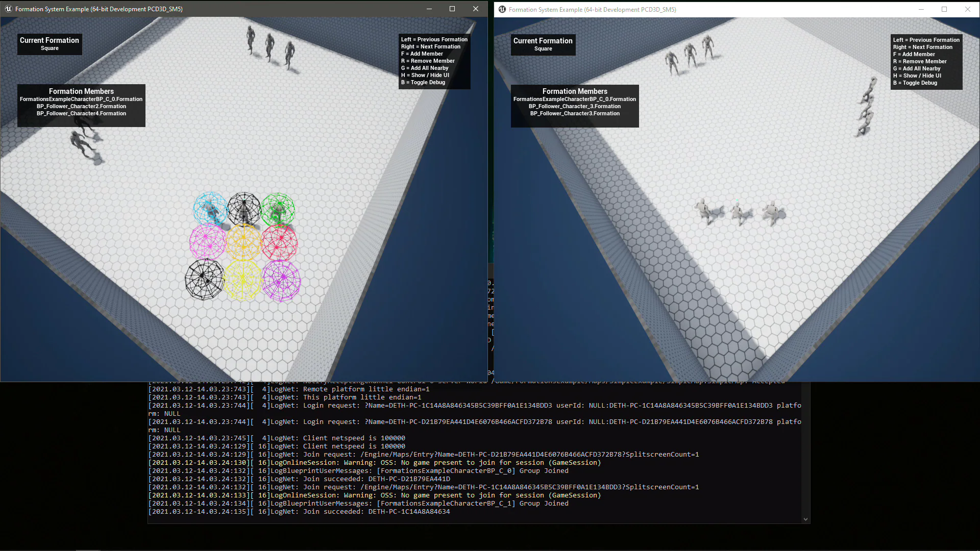Minimize the right Formation System Example window

921,9
